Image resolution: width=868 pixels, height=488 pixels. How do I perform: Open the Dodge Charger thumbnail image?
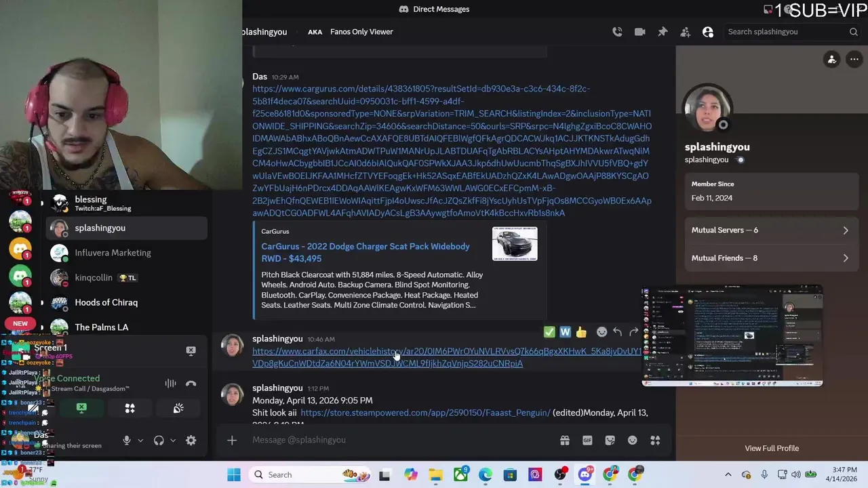click(x=515, y=244)
